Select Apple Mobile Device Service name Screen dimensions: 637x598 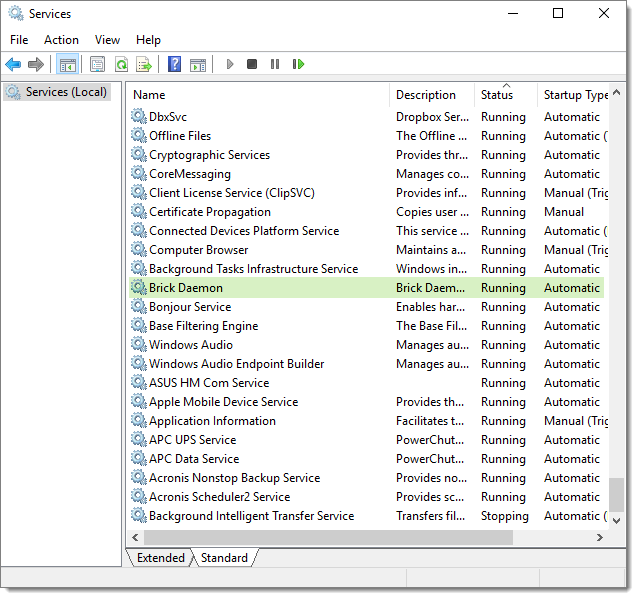point(223,402)
